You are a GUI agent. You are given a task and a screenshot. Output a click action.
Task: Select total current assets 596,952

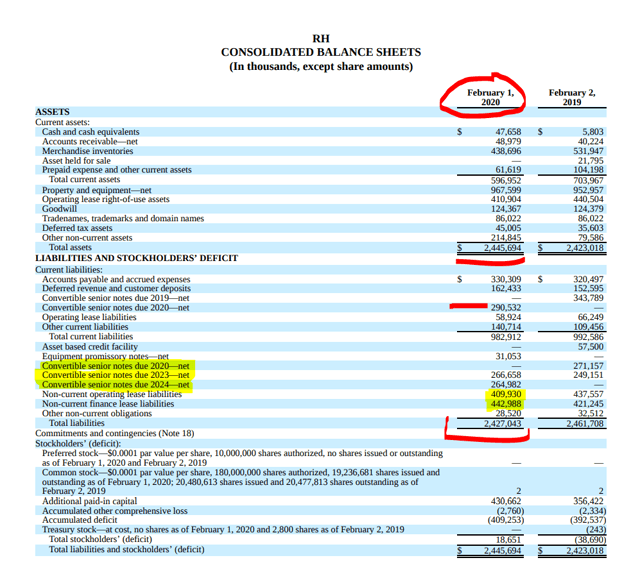coord(506,180)
